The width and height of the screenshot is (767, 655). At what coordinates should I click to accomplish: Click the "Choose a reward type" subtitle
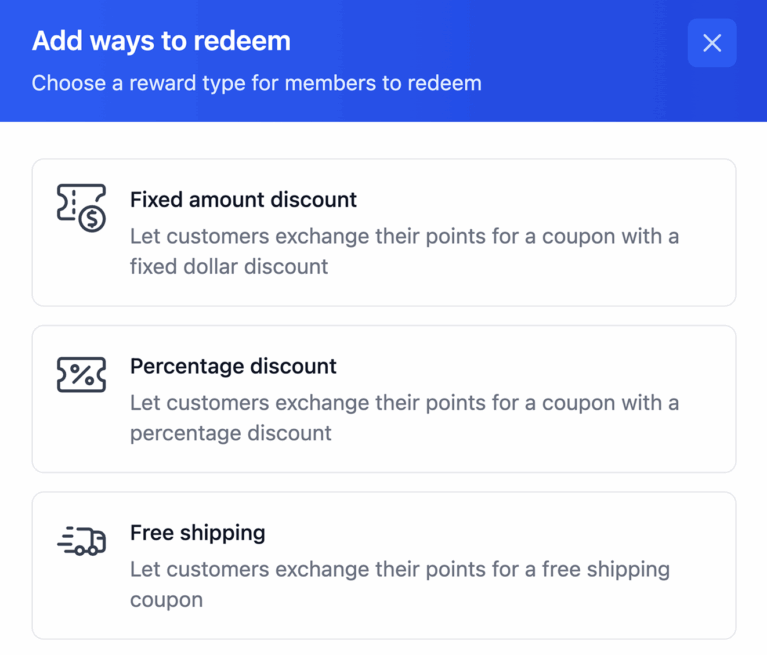[x=256, y=83]
